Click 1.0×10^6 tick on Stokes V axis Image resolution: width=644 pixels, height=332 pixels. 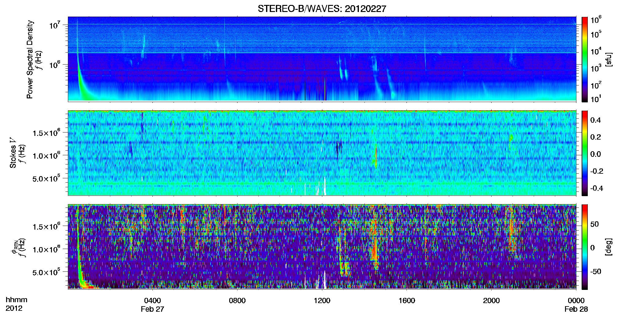(x=46, y=156)
